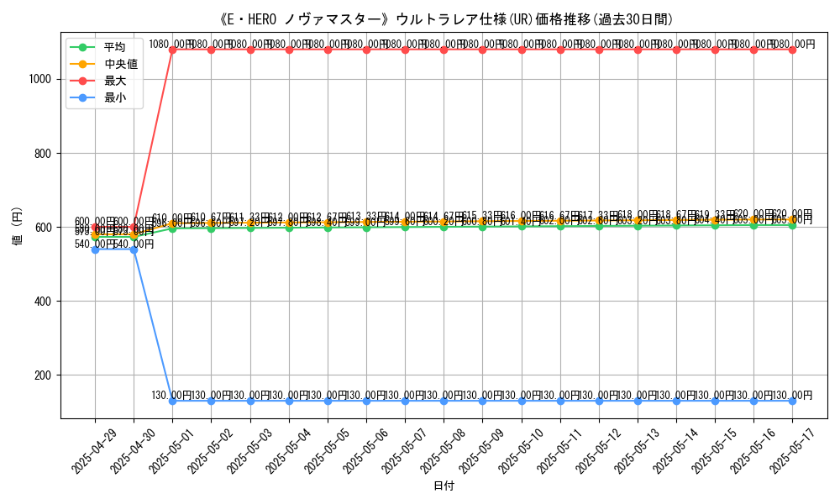The height and width of the screenshot is (504, 840).
Task: Click the y-axis tick label 200
Action: tap(43, 375)
